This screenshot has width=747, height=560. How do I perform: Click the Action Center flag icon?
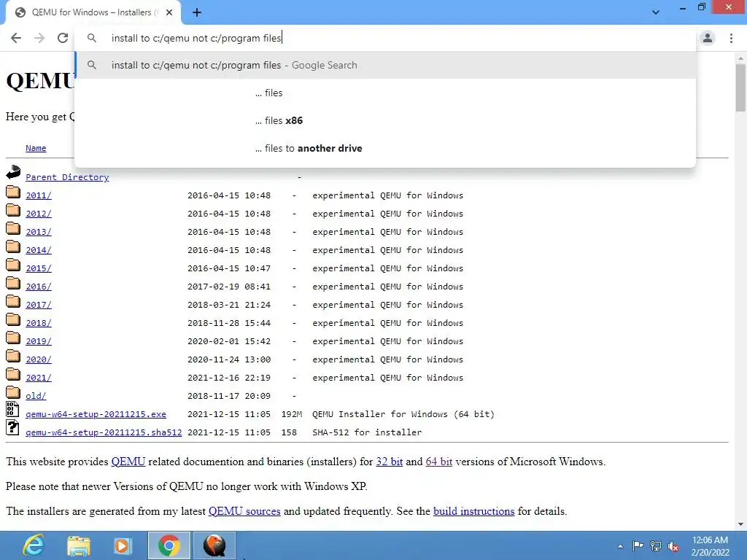click(638, 545)
